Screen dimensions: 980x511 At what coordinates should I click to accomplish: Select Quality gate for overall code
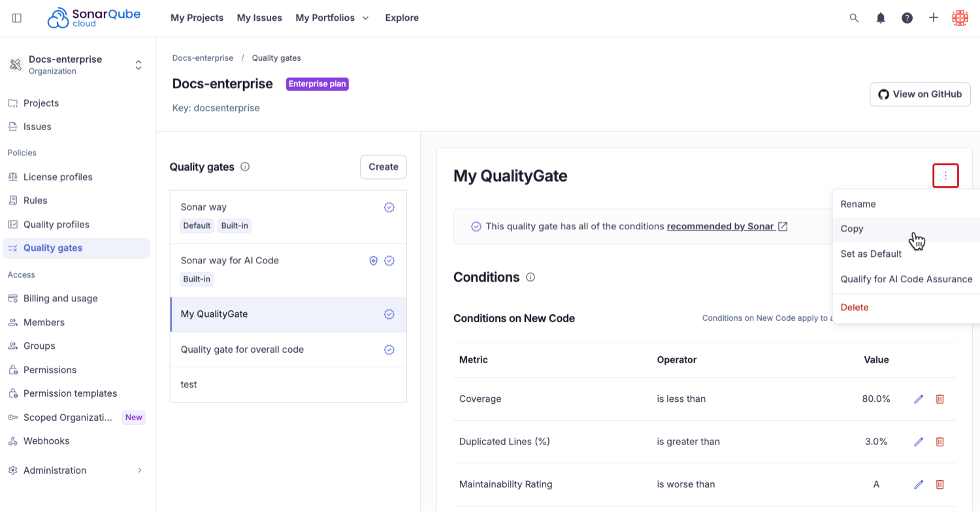click(288, 350)
